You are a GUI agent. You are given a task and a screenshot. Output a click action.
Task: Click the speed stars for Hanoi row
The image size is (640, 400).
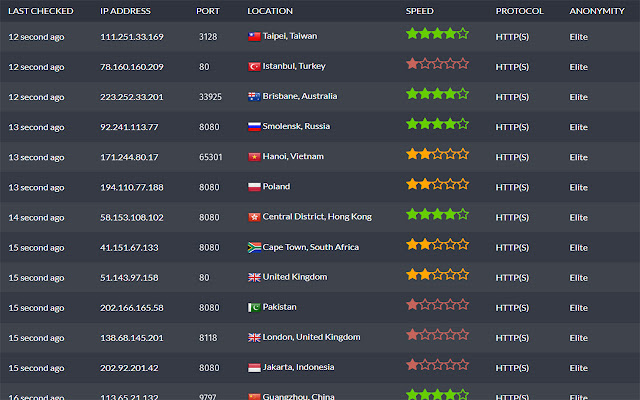tap(437, 154)
